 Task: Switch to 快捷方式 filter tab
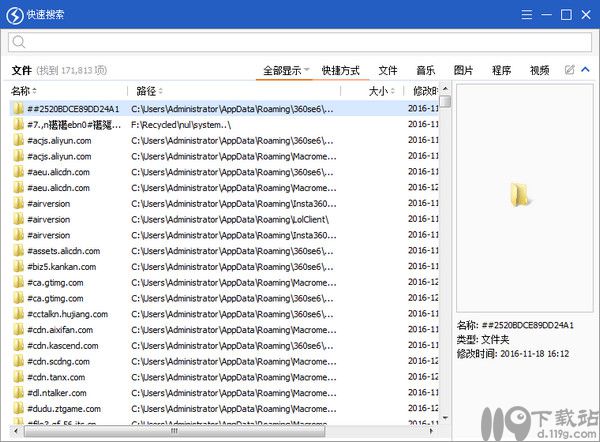[x=341, y=70]
